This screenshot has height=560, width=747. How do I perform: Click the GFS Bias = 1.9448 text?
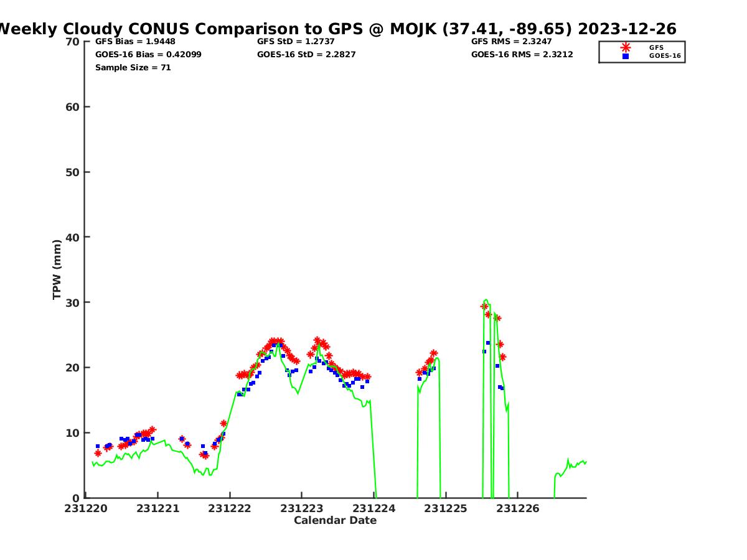point(135,42)
